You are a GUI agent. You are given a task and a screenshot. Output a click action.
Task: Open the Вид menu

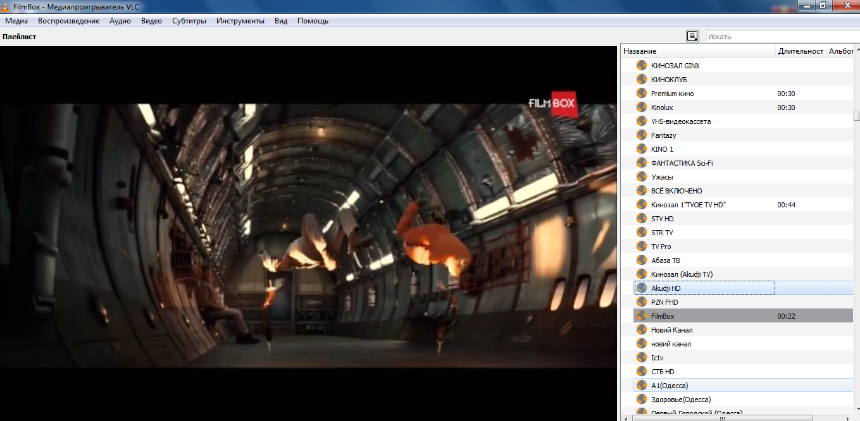(281, 21)
